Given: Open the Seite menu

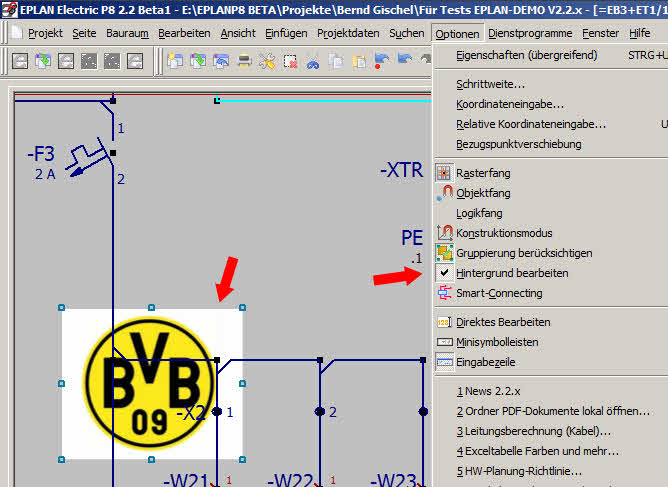Looking at the screenshot, I should 84,33.
